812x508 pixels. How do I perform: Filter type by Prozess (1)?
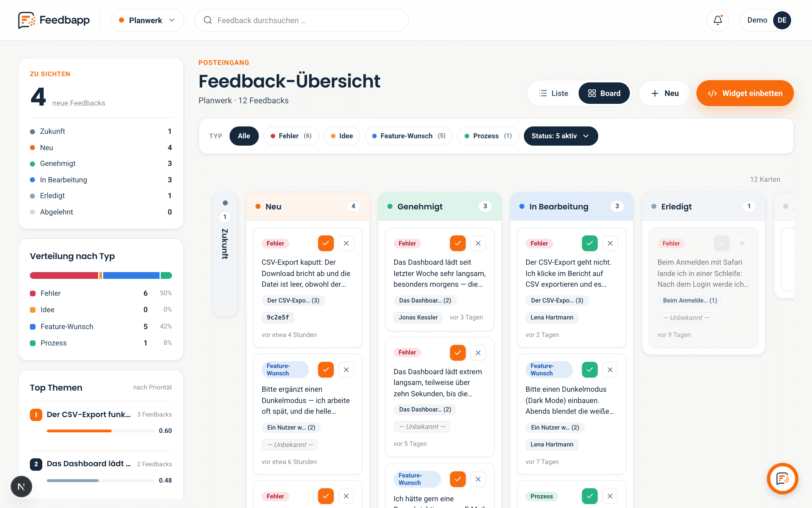click(488, 136)
